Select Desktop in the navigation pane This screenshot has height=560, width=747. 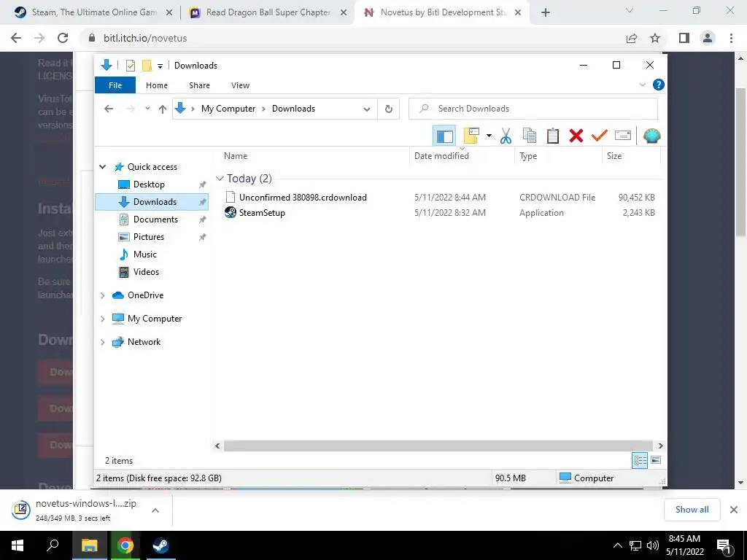click(149, 184)
